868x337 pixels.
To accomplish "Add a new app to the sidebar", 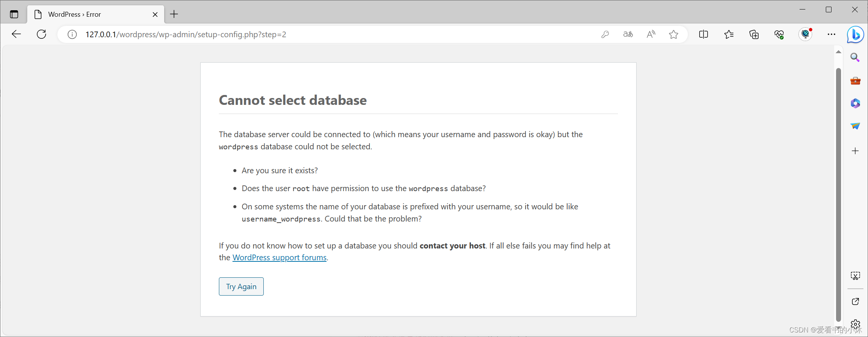I will point(855,151).
